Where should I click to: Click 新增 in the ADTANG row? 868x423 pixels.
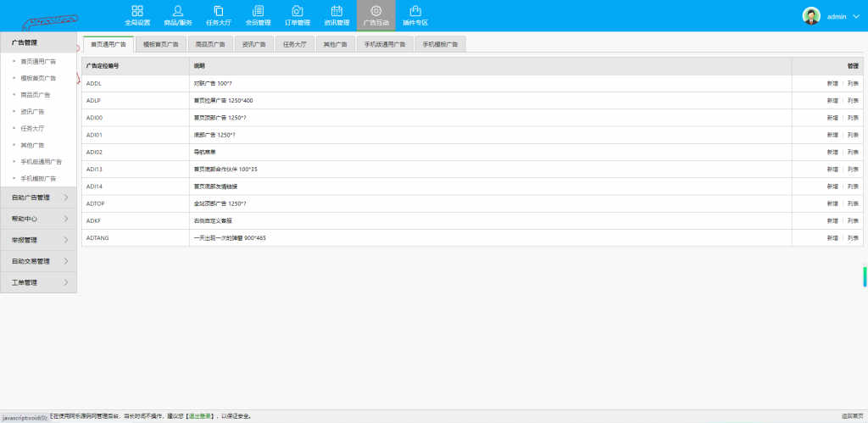coord(832,237)
